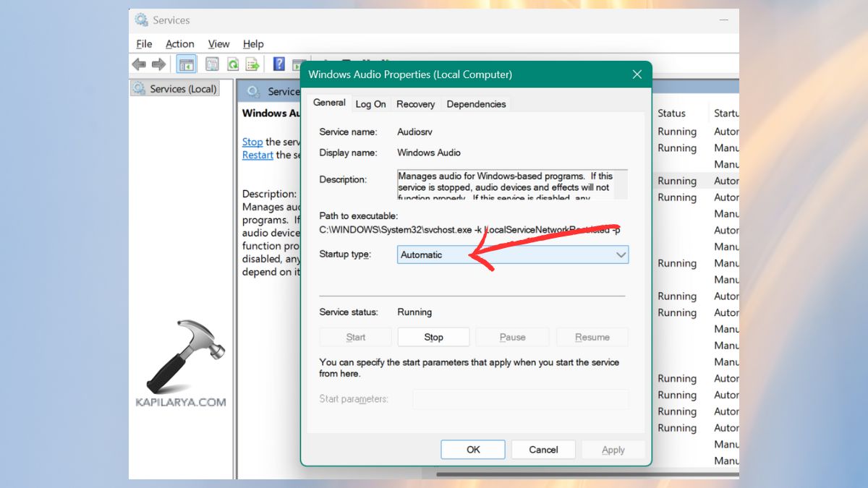Open the Action menu
Image resolution: width=868 pixels, height=488 pixels.
click(x=179, y=43)
